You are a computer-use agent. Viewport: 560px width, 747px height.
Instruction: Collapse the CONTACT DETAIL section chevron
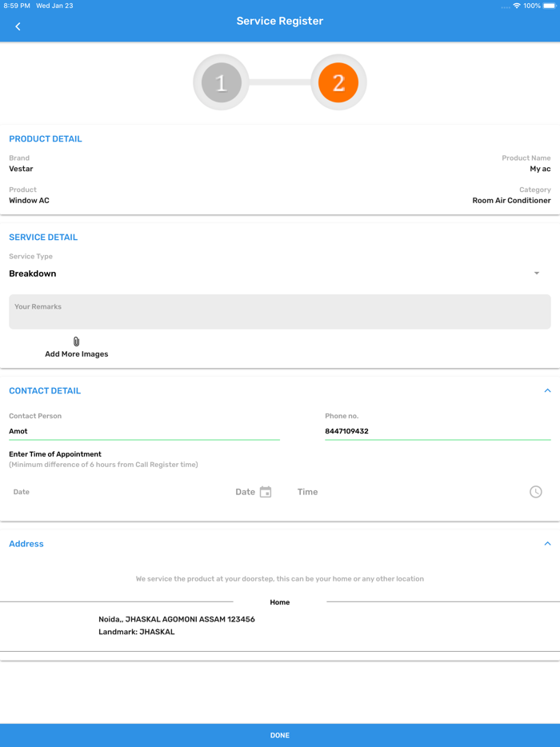click(x=549, y=390)
